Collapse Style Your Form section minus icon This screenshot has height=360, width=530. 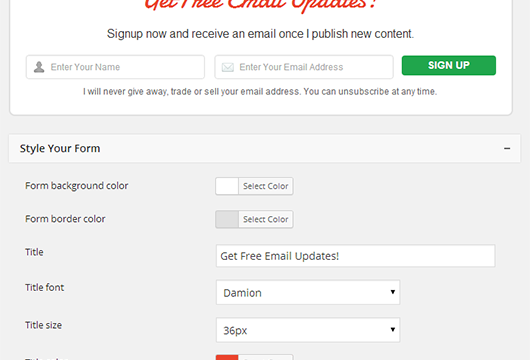click(507, 148)
